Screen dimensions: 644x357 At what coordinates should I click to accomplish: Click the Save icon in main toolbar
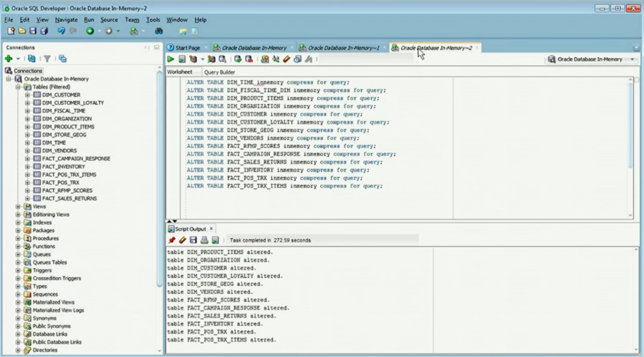click(x=33, y=31)
